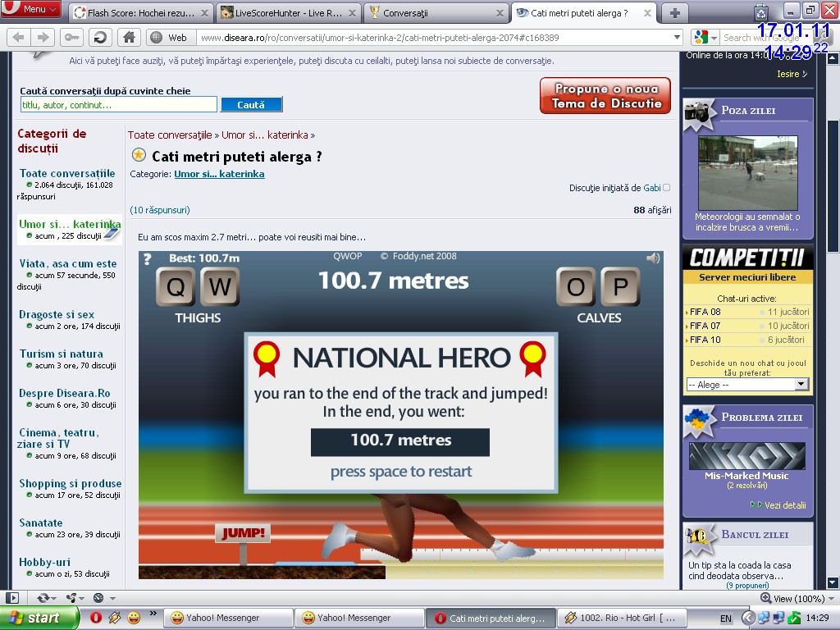Click the QWOP help question mark
840x630 pixels.
point(148,259)
